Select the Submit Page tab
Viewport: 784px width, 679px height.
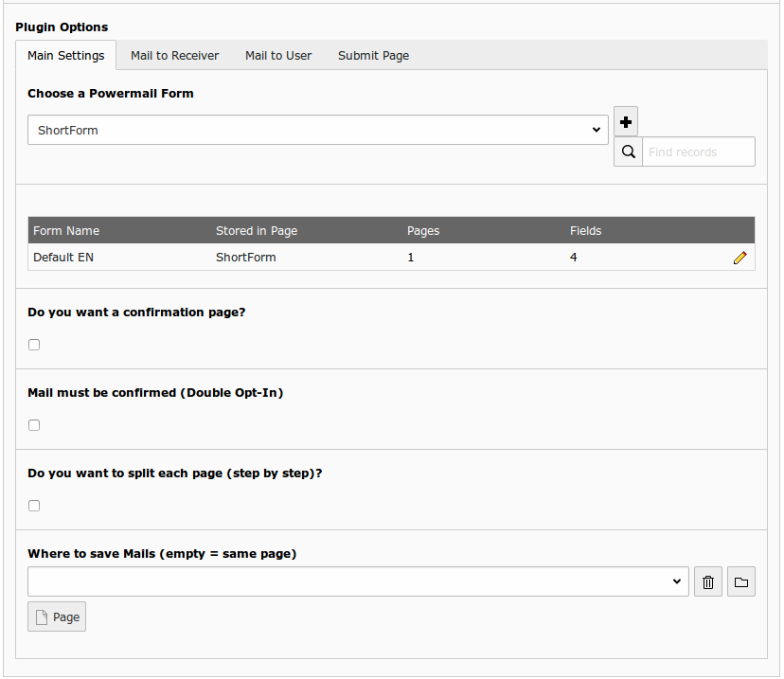click(373, 56)
